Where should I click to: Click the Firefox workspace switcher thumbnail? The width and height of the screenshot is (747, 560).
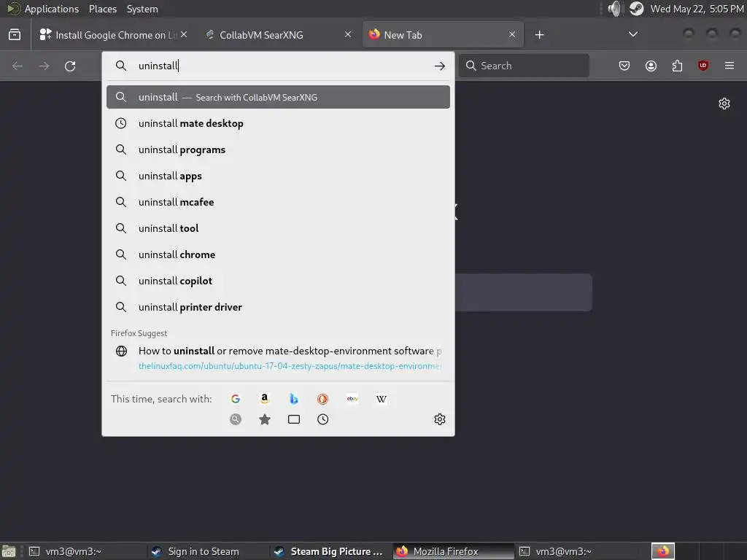pos(662,551)
